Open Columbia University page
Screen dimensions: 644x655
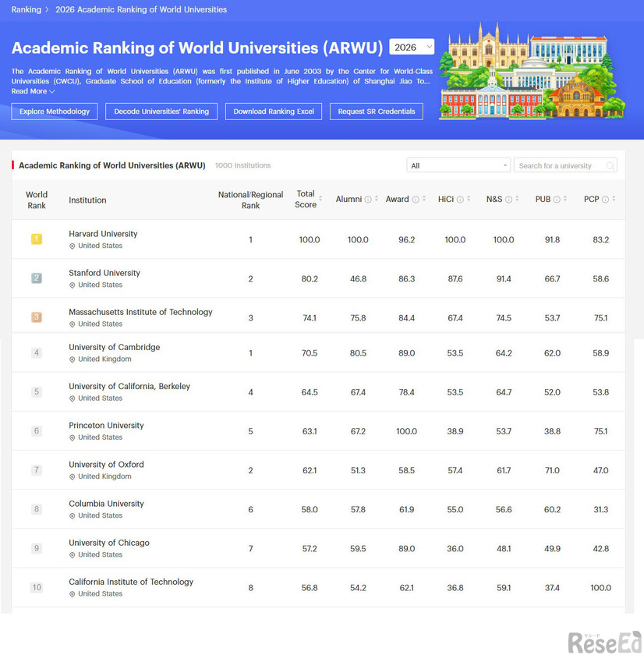(x=106, y=504)
